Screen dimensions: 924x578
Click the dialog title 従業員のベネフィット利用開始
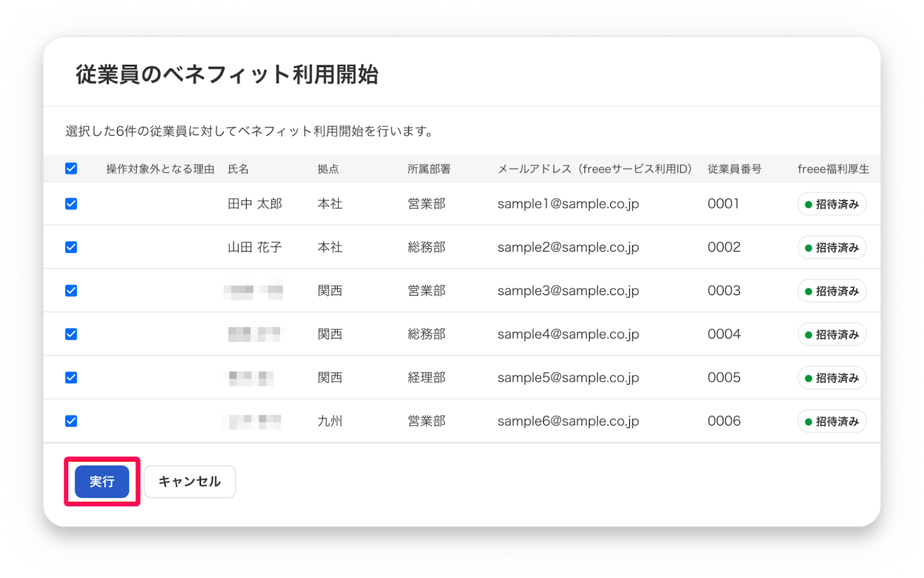(227, 74)
